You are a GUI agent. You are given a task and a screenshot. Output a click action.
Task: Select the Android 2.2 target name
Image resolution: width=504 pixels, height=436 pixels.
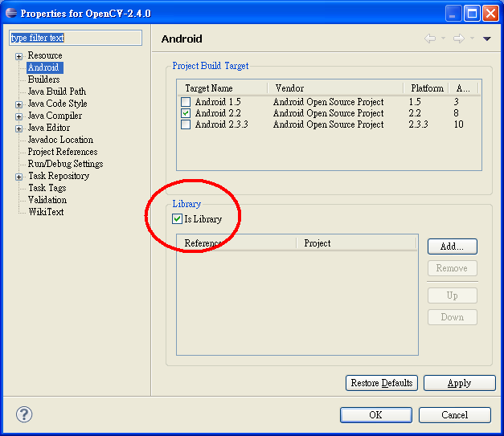(x=218, y=113)
